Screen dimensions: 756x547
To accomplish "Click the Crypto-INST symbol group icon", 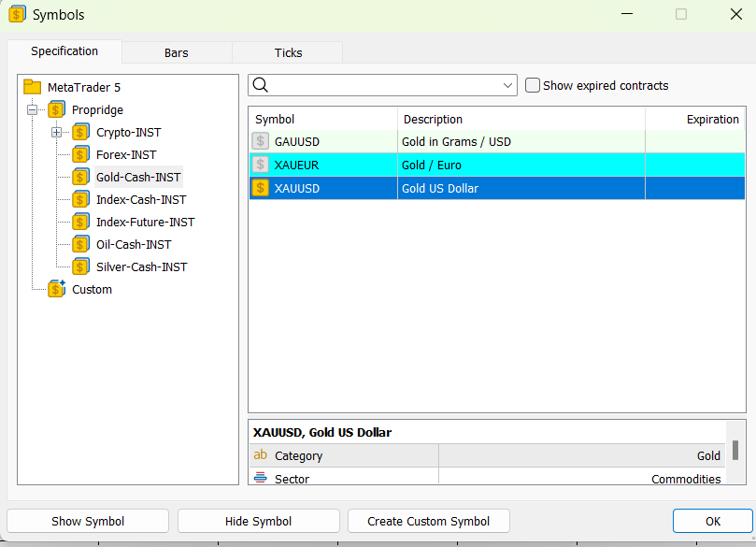I will tap(80, 132).
